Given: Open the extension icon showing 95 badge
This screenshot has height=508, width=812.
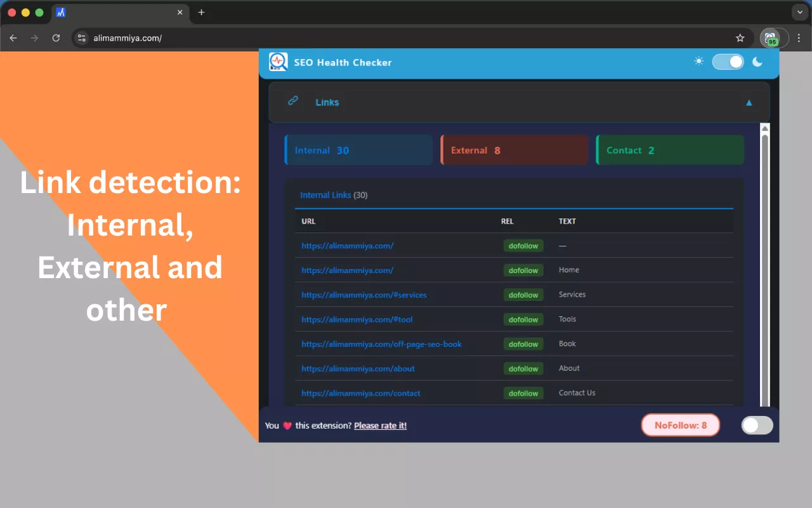Looking at the screenshot, I should [772, 38].
